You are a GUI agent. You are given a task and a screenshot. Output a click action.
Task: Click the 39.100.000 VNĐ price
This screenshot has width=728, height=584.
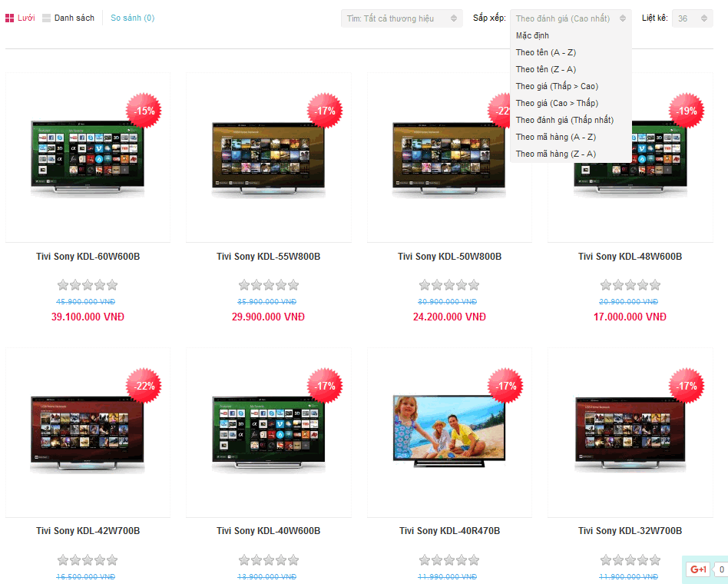[x=88, y=317]
